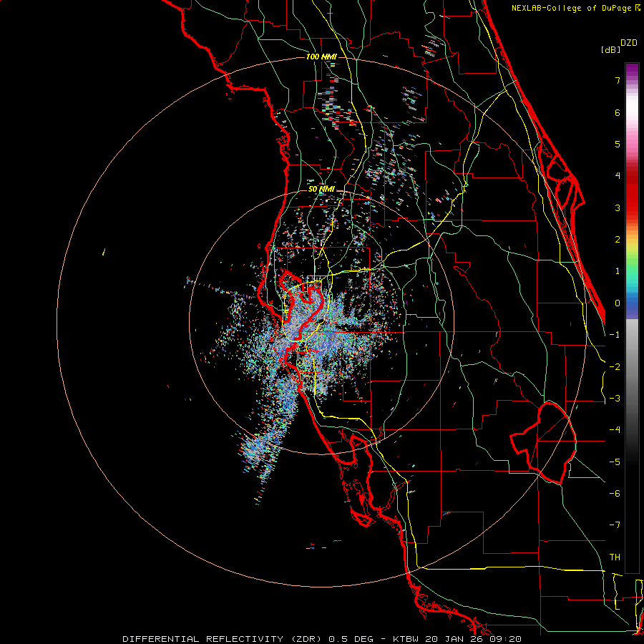The width and height of the screenshot is (644, 644).
Task: Click the -6 dB scale label
Action: pos(615,494)
